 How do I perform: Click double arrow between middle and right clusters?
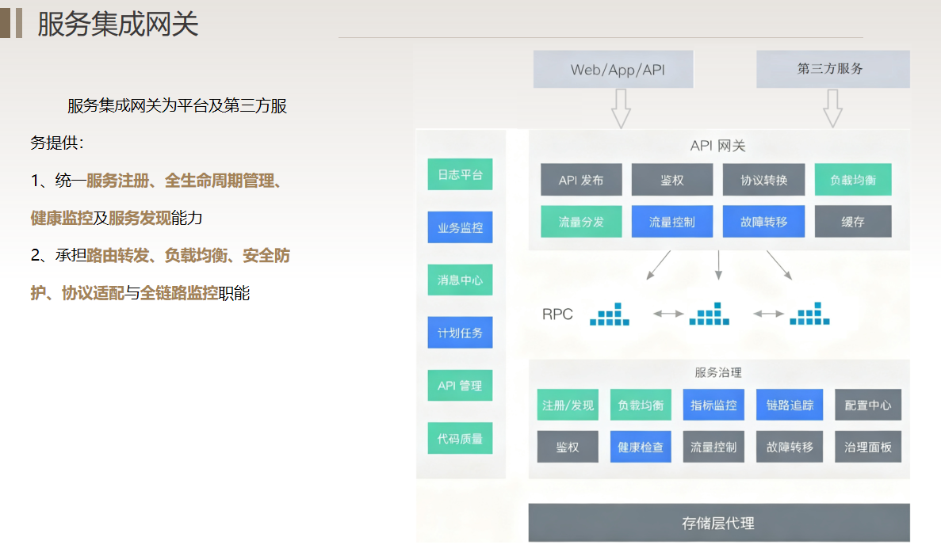click(x=768, y=314)
